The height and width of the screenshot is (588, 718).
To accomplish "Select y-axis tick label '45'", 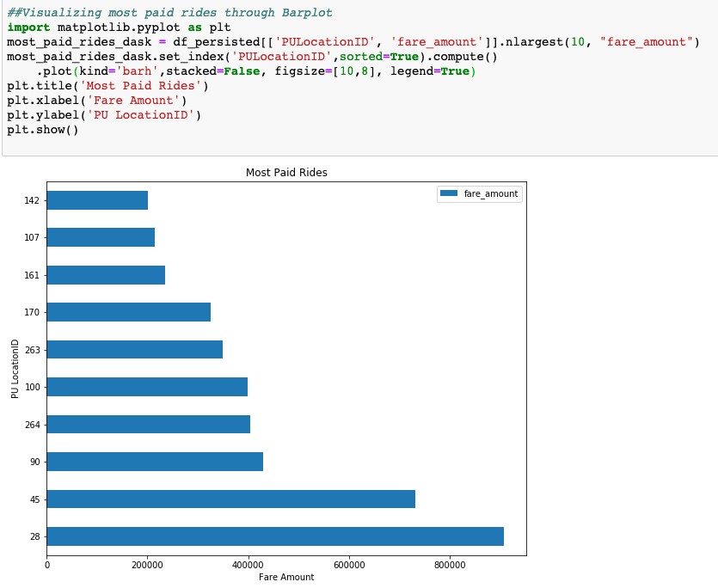I will coord(34,499).
